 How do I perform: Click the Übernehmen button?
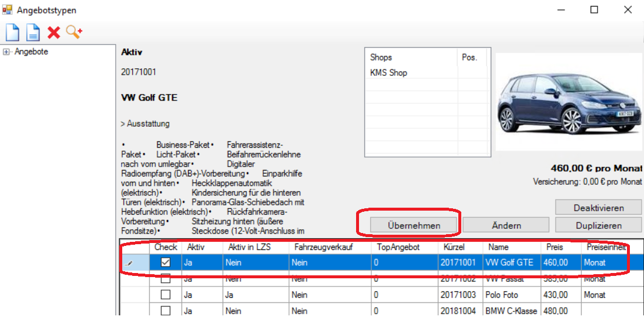pyautogui.click(x=414, y=225)
